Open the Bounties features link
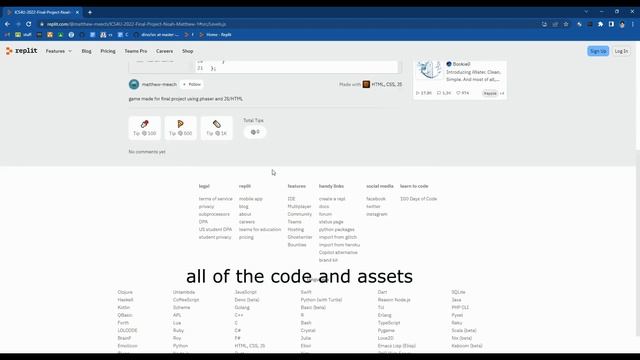The width and height of the screenshot is (640, 360). pyautogui.click(x=297, y=244)
